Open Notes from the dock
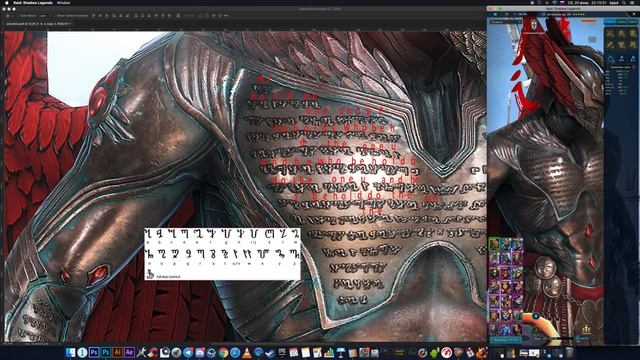 tap(305, 352)
